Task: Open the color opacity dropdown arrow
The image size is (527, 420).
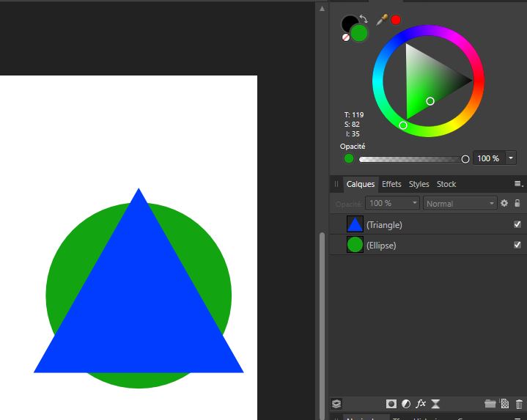Action: (511, 158)
